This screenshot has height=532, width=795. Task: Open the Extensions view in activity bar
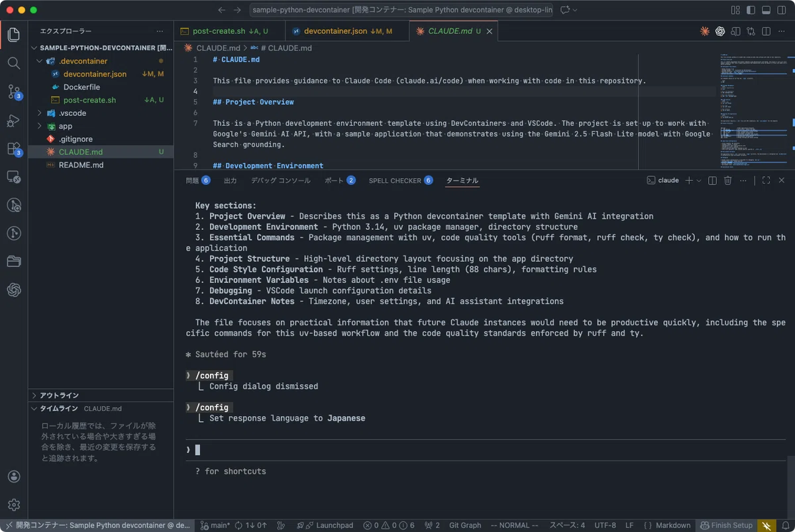14,149
